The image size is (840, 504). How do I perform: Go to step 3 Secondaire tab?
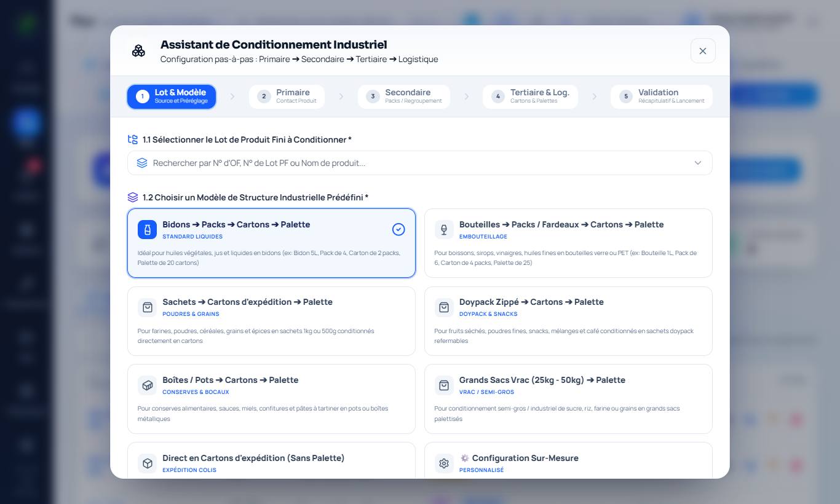(404, 96)
